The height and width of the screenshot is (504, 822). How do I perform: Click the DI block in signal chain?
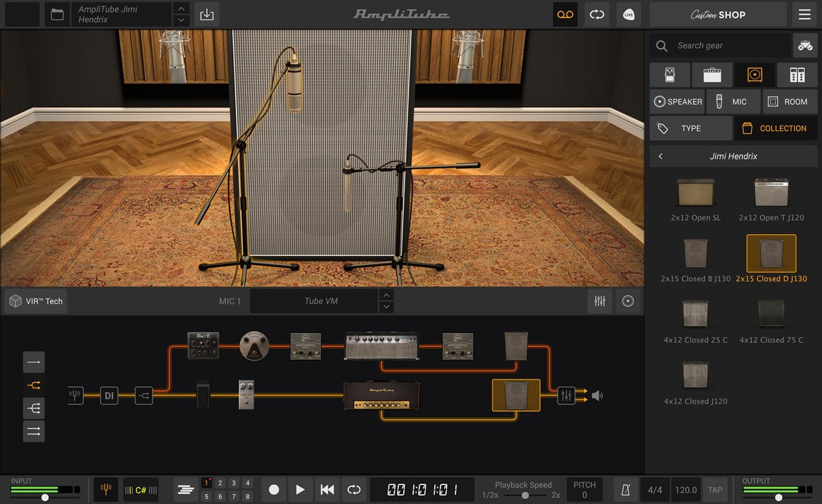(109, 396)
